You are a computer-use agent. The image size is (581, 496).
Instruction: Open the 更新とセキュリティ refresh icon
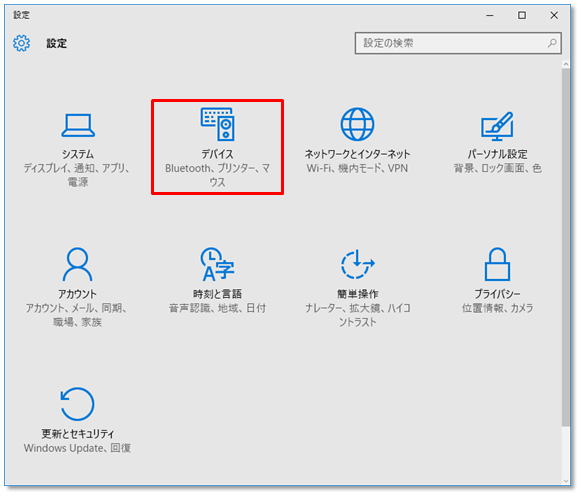pos(77,404)
